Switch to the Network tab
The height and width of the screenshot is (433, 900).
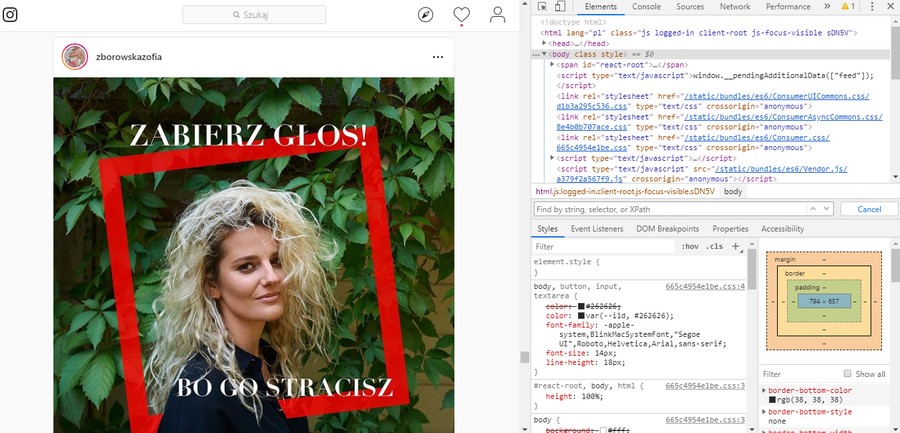coord(735,7)
